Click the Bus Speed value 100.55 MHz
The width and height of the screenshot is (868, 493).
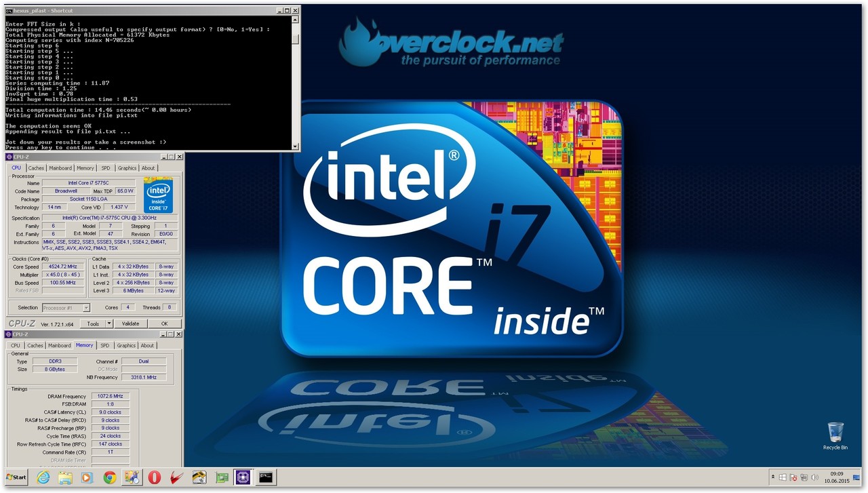coord(64,283)
